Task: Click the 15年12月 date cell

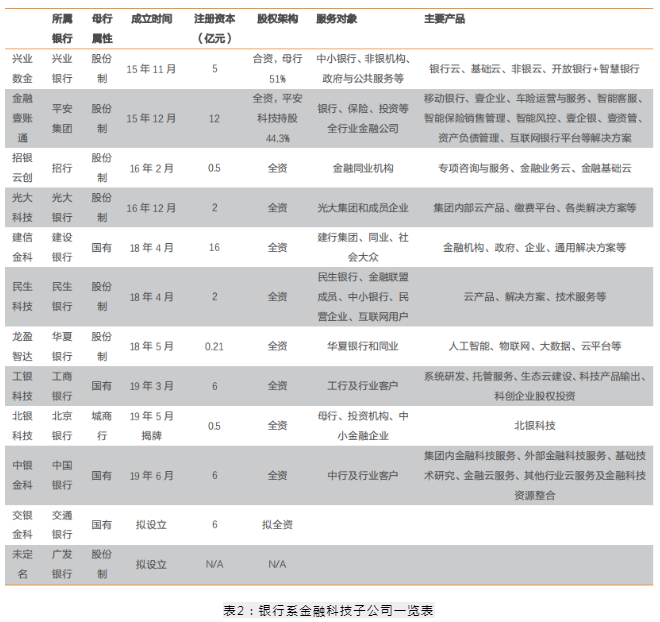Action: pyautogui.click(x=151, y=118)
